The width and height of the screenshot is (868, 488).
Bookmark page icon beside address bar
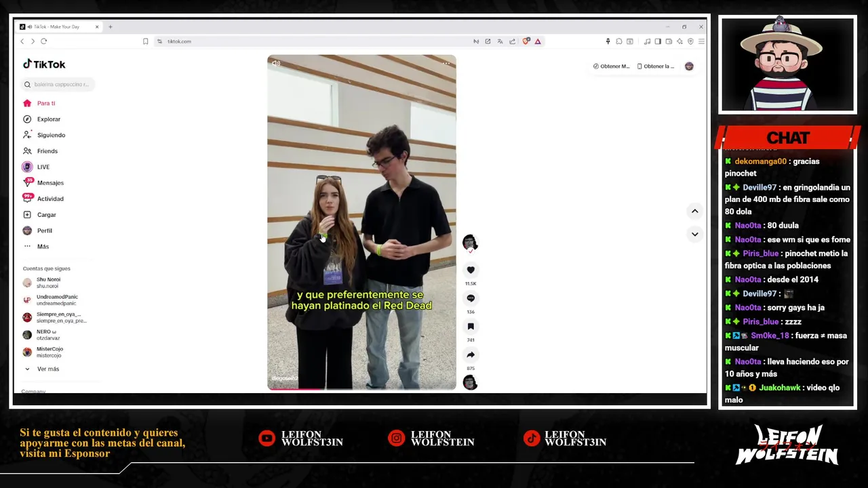click(145, 41)
